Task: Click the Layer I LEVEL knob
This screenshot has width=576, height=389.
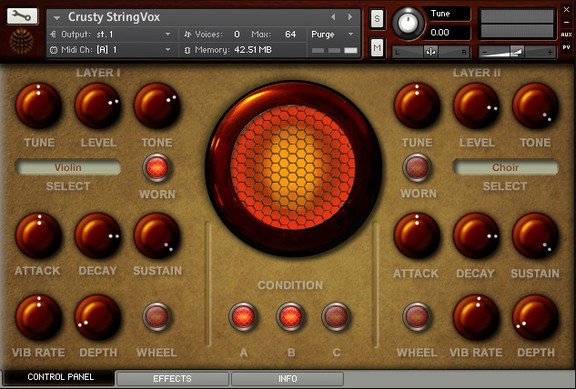Action: 98,106
